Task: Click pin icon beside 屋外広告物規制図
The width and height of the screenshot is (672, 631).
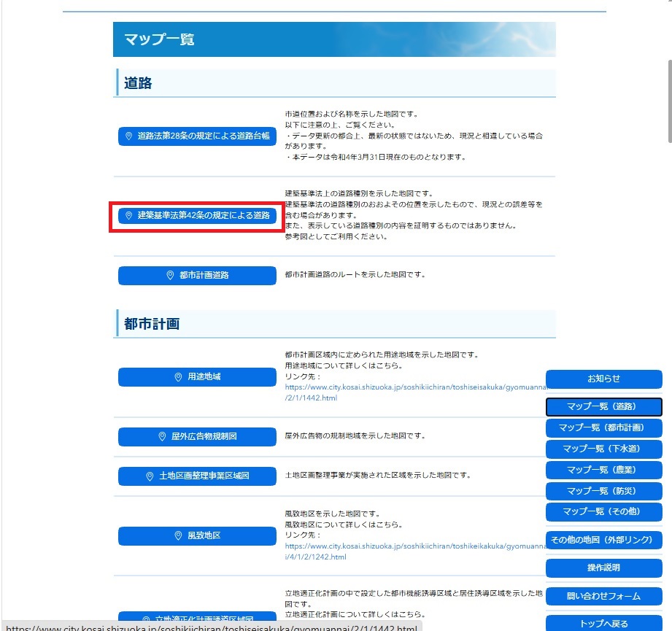Action: point(162,436)
